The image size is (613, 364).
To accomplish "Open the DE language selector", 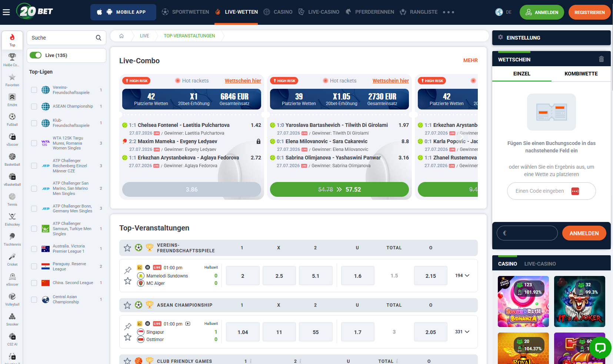I will click(x=503, y=12).
